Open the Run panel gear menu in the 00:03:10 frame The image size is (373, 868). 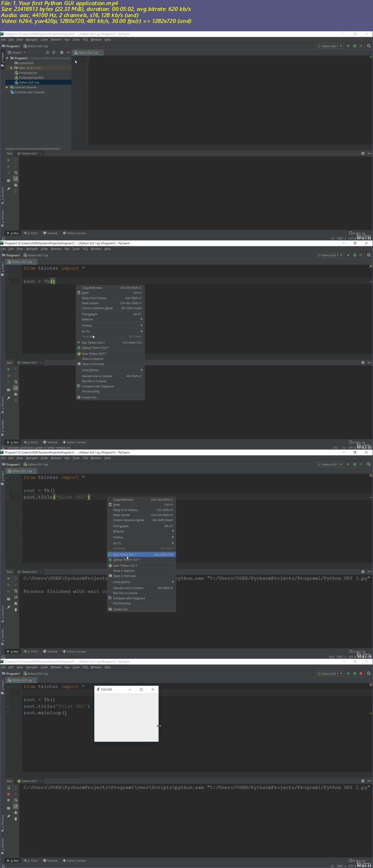pos(363,572)
